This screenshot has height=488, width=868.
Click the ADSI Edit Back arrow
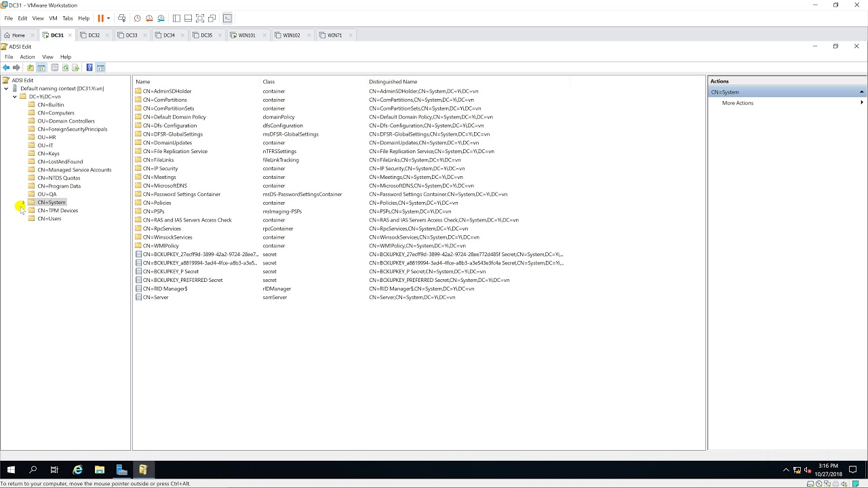click(6, 68)
